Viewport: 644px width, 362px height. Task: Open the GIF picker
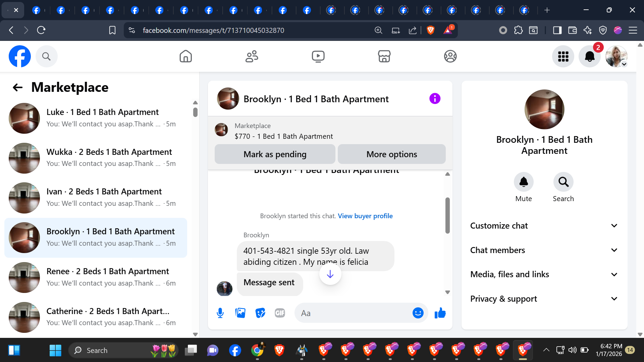280,313
